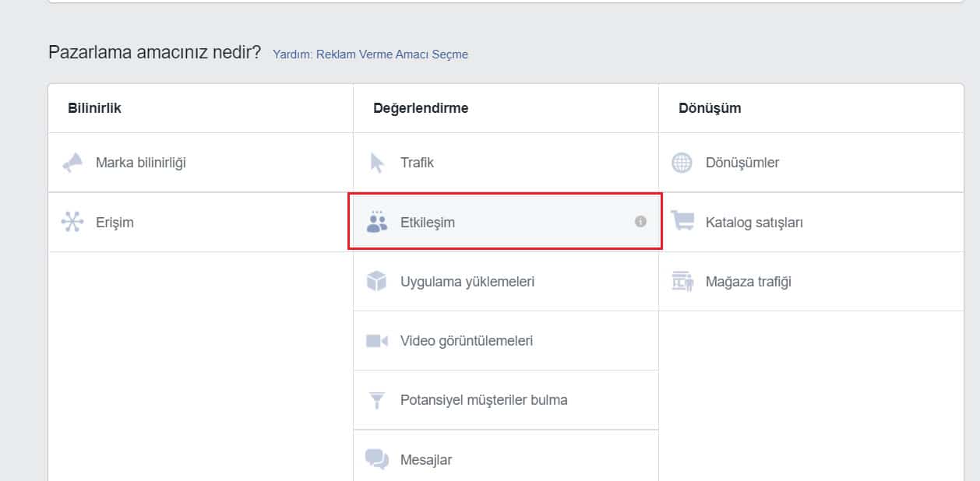This screenshot has height=481, width=980.
Task: Click the Etkileşim people icon
Action: coord(375,222)
